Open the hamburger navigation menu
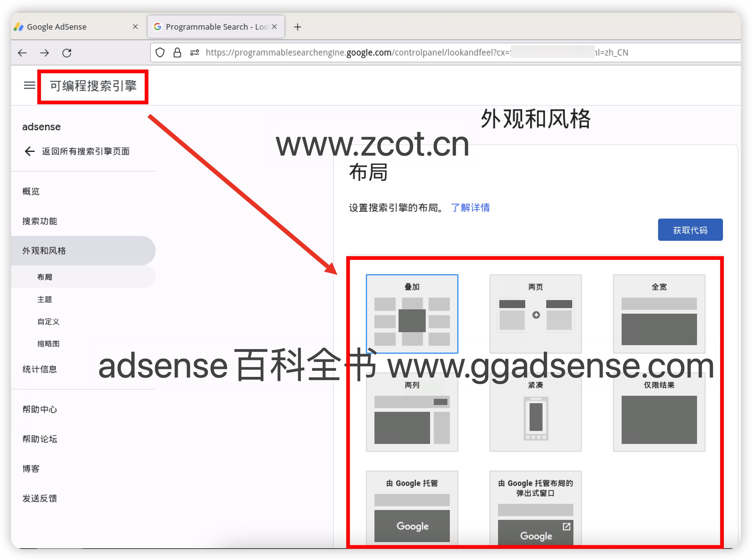Screen dimensions: 752x560 [30, 86]
